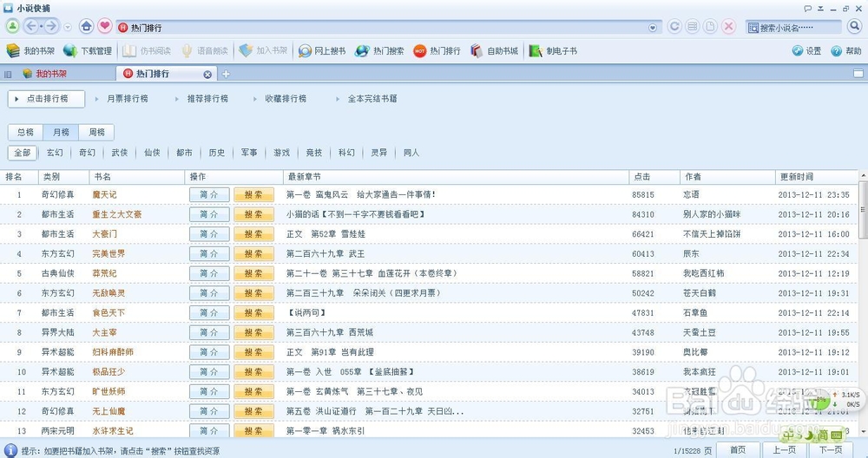Viewport: 868px width, 458px height.
Task: Click 搜索 button for 重生之大文豪
Action: tap(253, 214)
